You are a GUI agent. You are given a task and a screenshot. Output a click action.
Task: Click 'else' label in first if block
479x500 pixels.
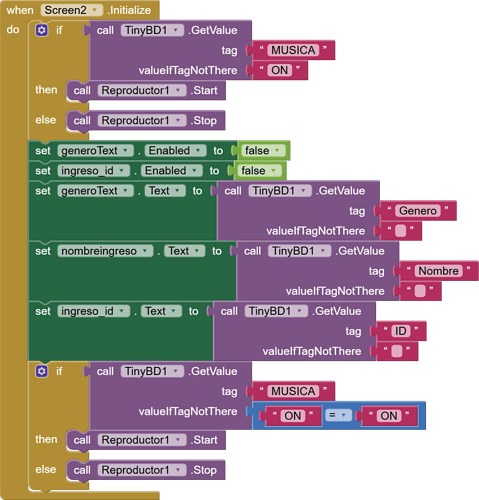(46, 120)
